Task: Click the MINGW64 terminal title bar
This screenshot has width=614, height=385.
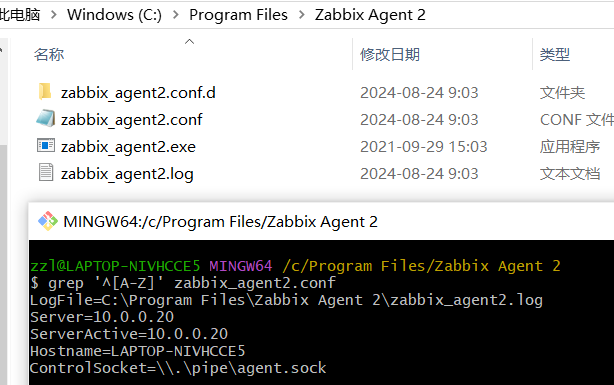Action: point(321,221)
